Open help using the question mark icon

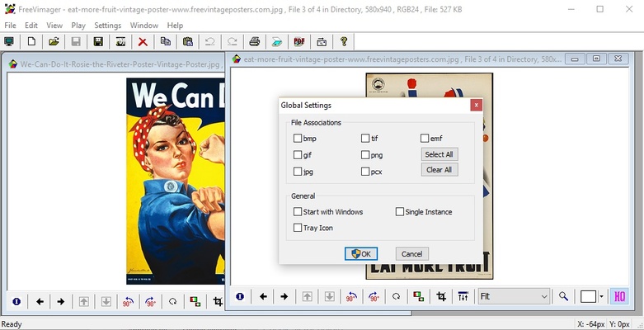point(344,41)
